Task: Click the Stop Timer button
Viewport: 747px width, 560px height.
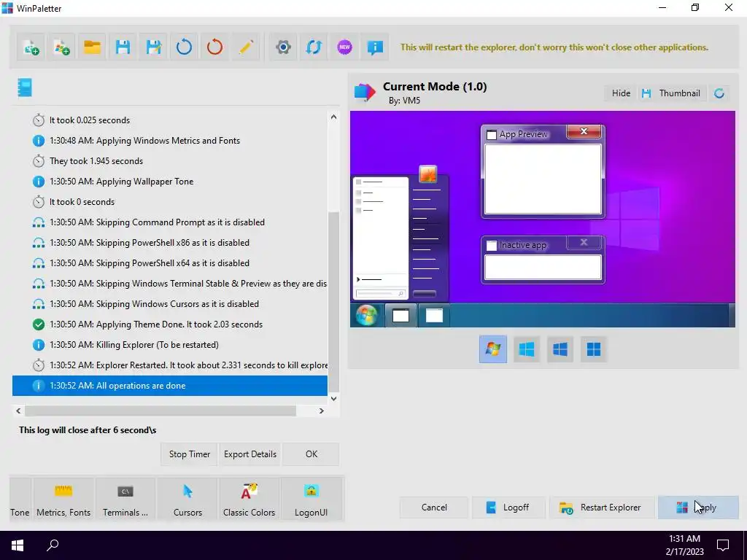Action: click(189, 454)
